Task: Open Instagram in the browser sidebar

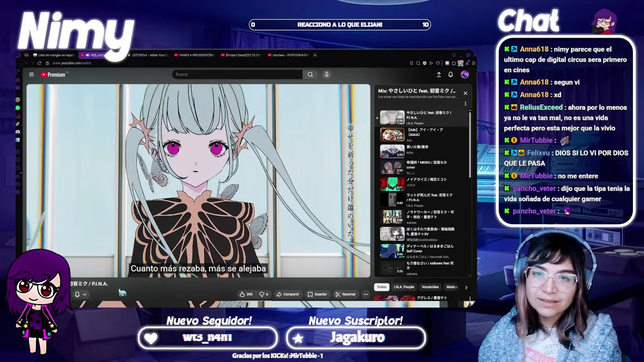Action: coord(18,116)
